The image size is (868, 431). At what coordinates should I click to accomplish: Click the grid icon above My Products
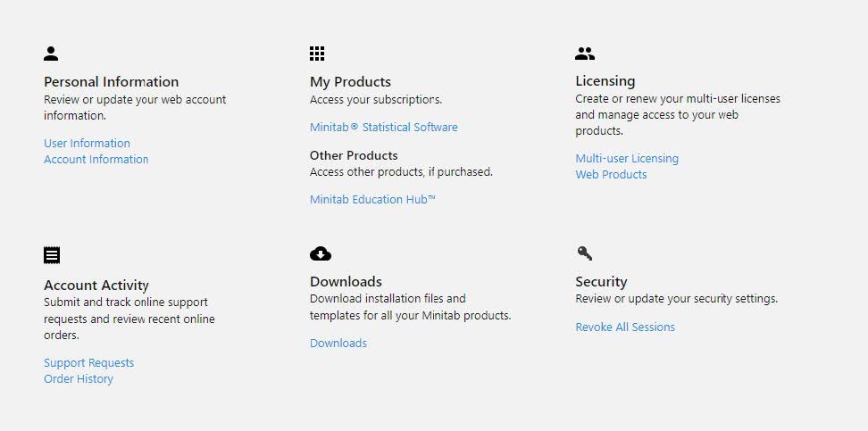pyautogui.click(x=317, y=54)
